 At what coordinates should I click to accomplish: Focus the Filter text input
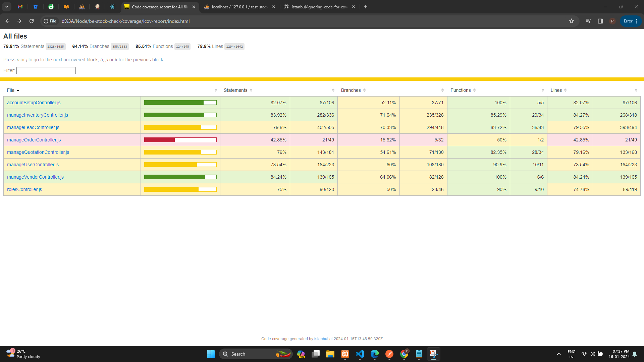pos(46,70)
